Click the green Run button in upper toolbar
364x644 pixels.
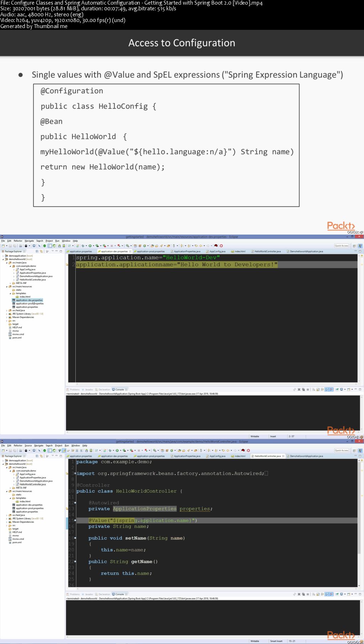(x=90, y=246)
